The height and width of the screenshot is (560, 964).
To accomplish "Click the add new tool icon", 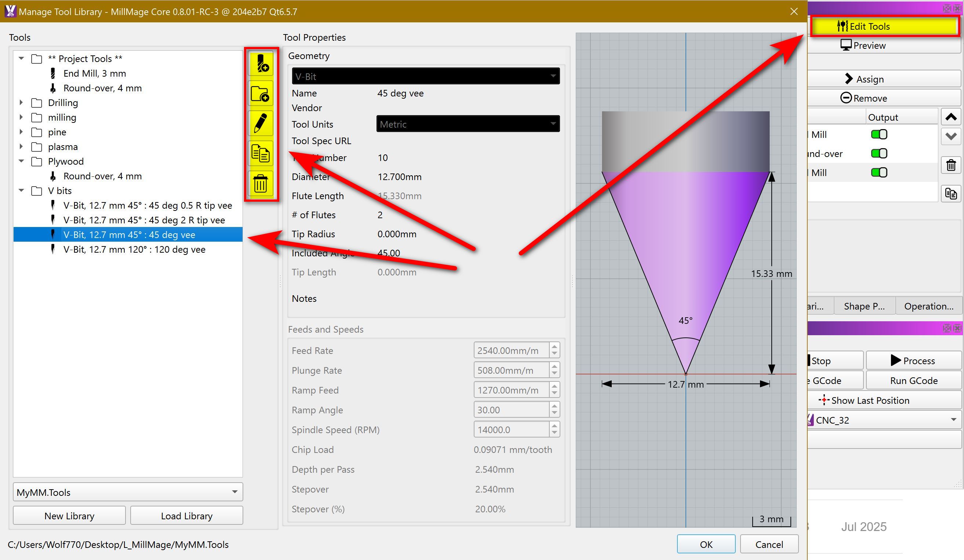I will pyautogui.click(x=261, y=63).
